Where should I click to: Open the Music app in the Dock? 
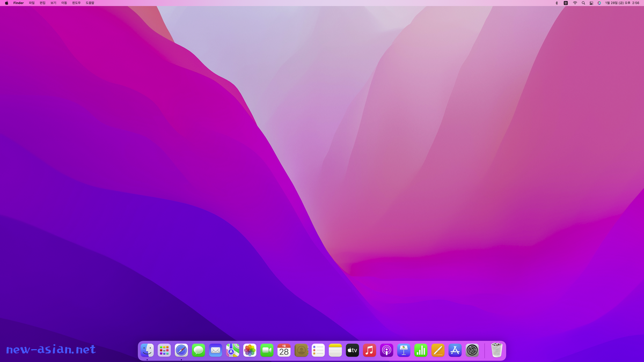point(369,350)
